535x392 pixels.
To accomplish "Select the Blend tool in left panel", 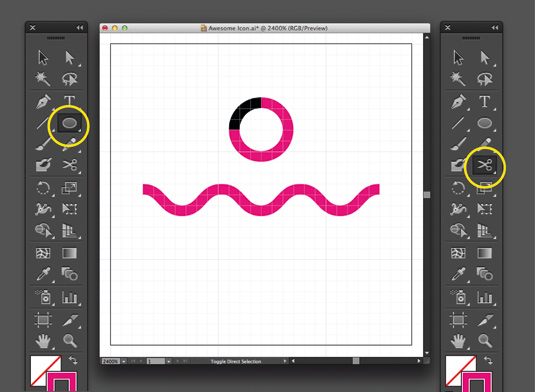I will (x=70, y=274).
